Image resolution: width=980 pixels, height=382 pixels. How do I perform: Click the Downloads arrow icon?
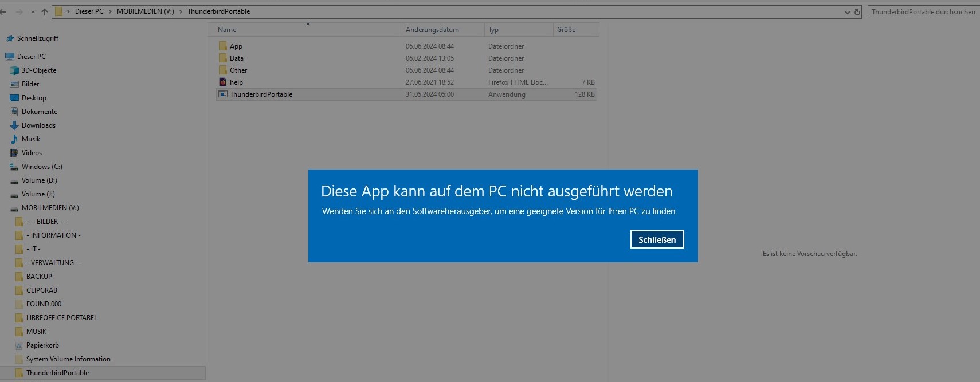pos(14,125)
